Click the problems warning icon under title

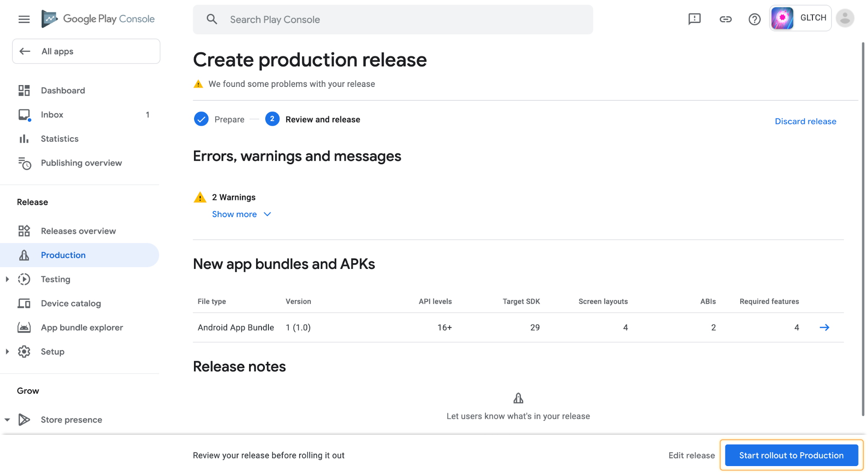pos(198,84)
